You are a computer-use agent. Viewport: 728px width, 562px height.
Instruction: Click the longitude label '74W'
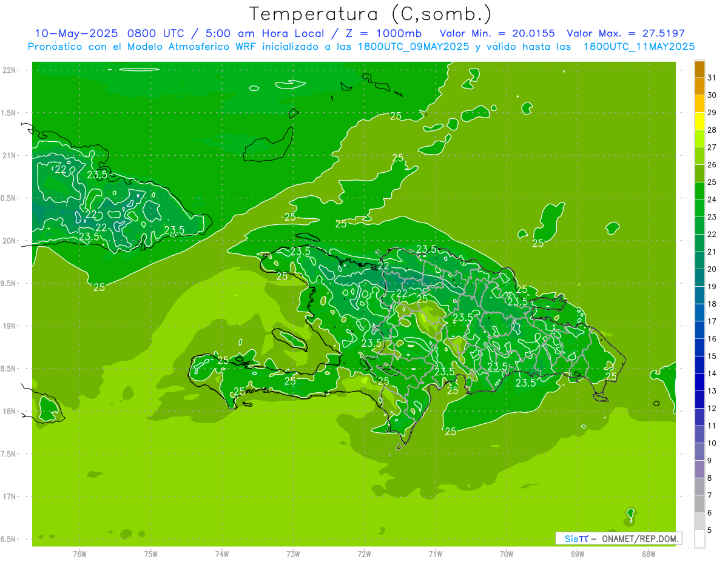click(x=222, y=555)
